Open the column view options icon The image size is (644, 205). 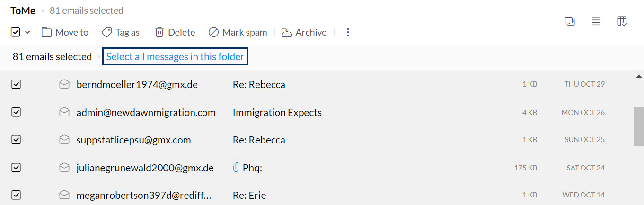622,21
